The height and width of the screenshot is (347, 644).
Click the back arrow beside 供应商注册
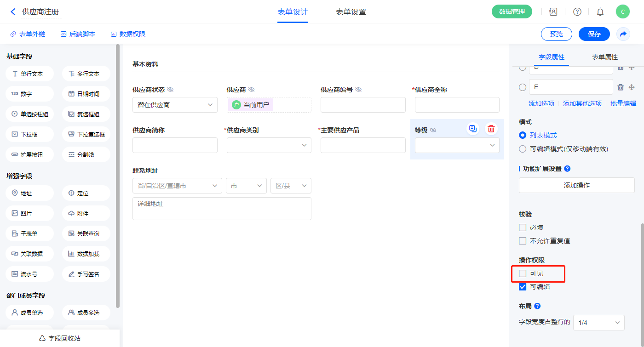[x=13, y=11]
